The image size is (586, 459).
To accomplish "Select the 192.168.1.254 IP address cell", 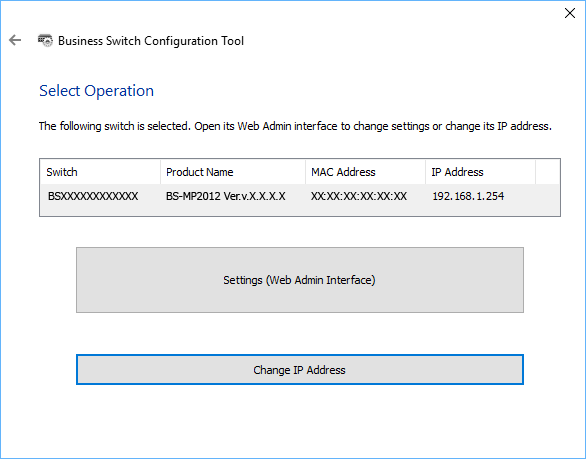I will pyautogui.click(x=468, y=196).
